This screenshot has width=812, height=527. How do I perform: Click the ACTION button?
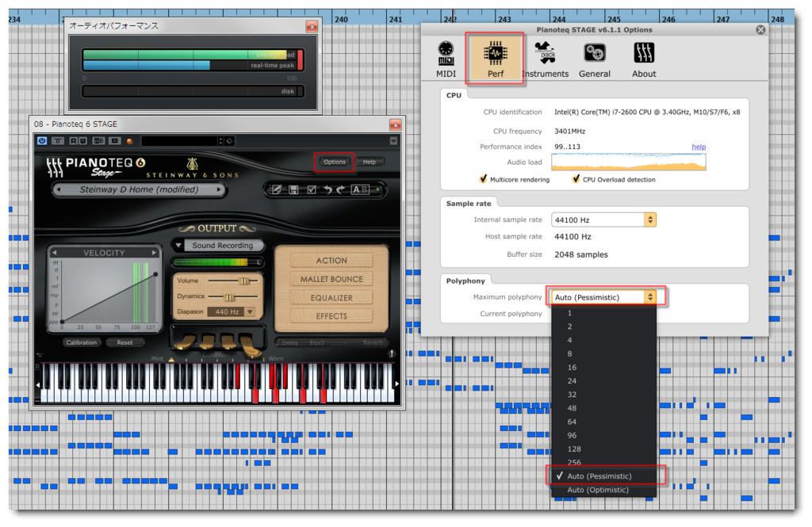click(331, 261)
